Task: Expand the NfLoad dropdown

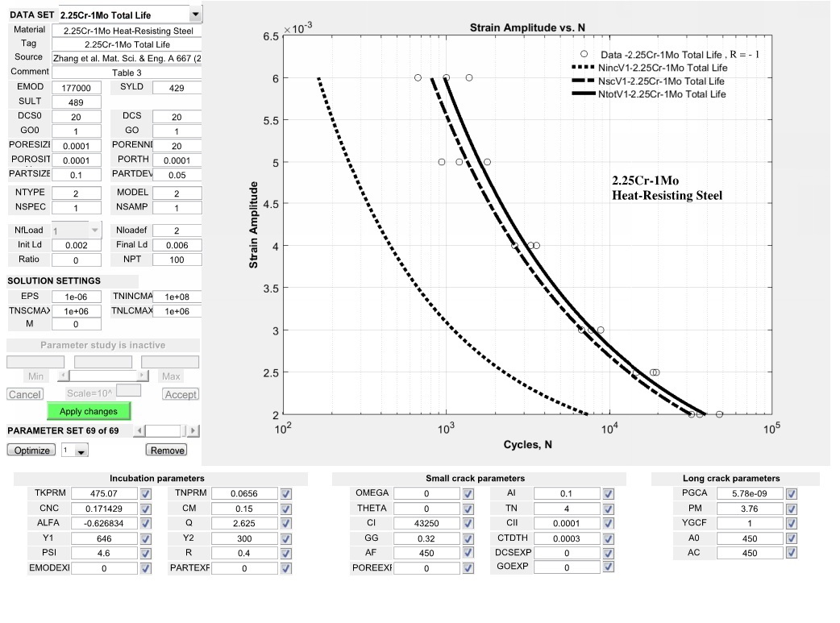Action: [x=94, y=231]
